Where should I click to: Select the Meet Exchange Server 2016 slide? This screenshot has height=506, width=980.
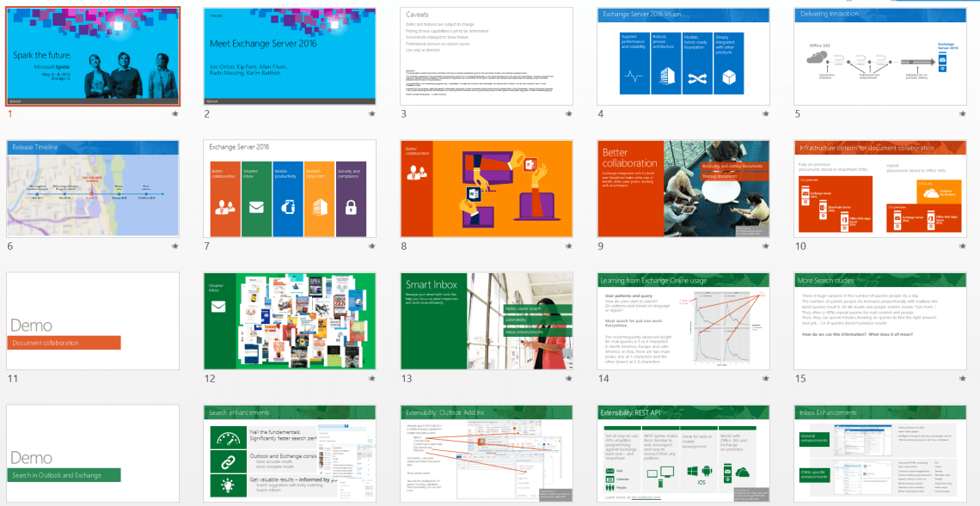tap(290, 57)
